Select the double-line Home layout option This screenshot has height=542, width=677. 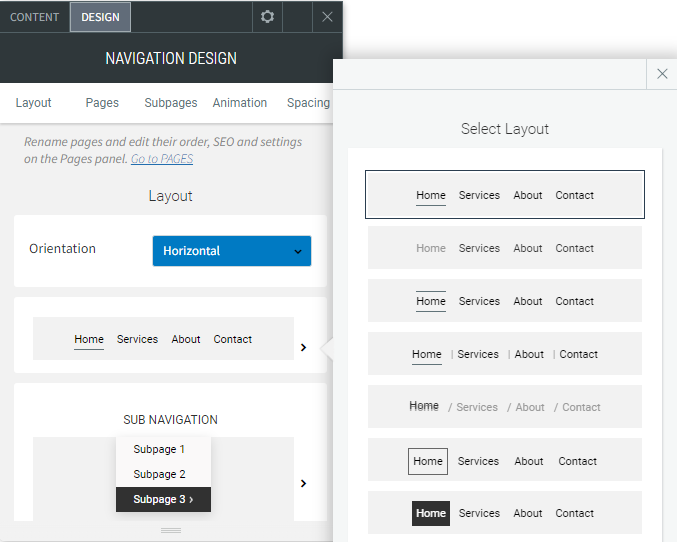505,301
